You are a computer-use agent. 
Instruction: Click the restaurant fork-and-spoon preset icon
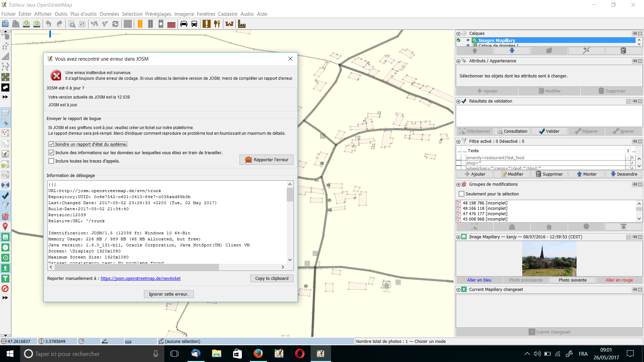click(217, 24)
